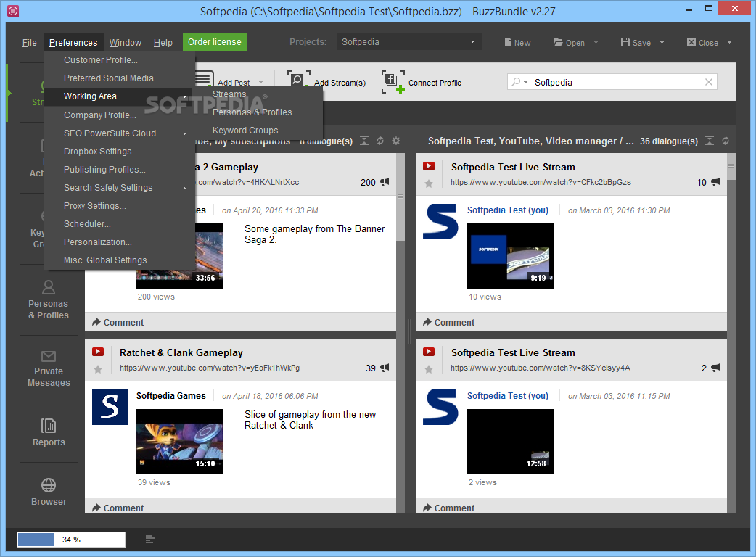This screenshot has width=756, height=557.
Task: Clear the Softpedia search text with X
Action: point(709,82)
